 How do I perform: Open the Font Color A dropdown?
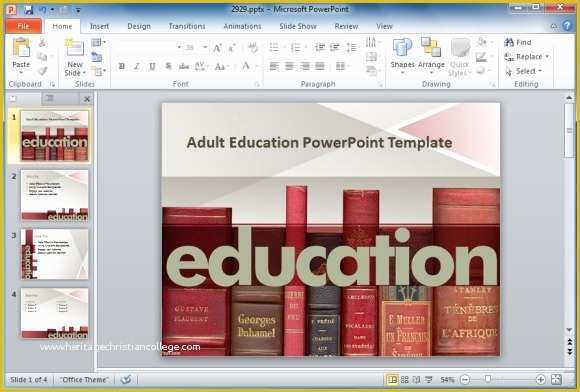[x=249, y=67]
